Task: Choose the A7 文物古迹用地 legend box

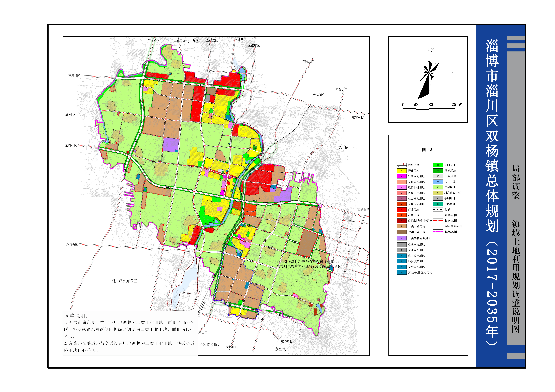Action: coord(402,204)
